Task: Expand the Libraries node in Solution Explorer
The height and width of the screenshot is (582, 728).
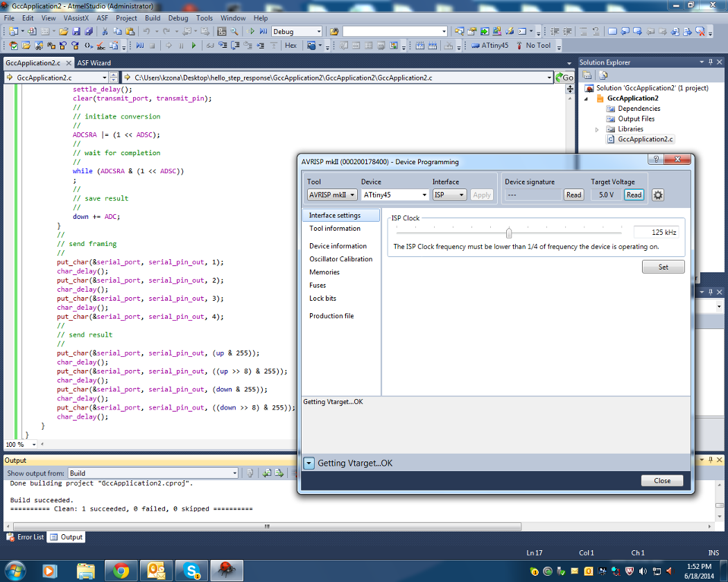Action: coord(597,130)
